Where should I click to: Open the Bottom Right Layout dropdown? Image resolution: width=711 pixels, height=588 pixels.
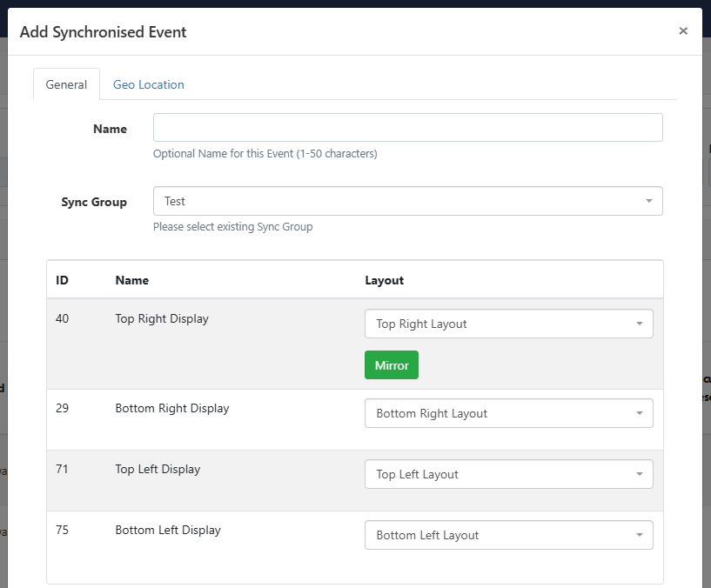(508, 413)
